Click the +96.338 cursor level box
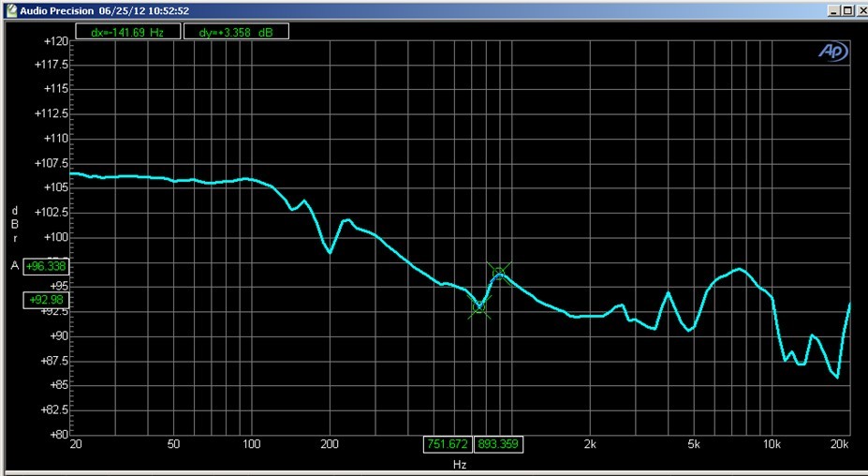Screen dimensions: 868x476 46,266
